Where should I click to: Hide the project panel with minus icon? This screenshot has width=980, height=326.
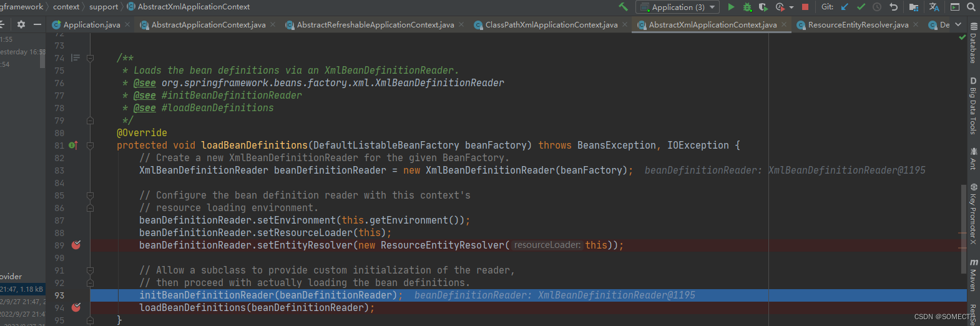point(37,24)
